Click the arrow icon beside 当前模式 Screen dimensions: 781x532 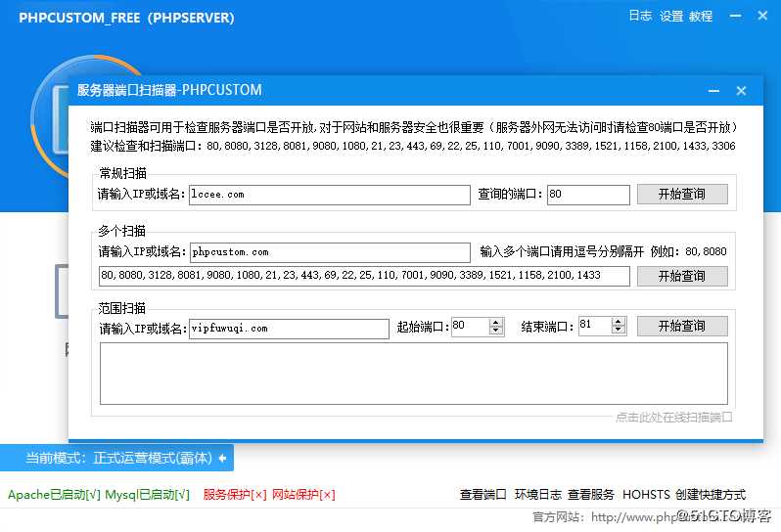pos(222,458)
